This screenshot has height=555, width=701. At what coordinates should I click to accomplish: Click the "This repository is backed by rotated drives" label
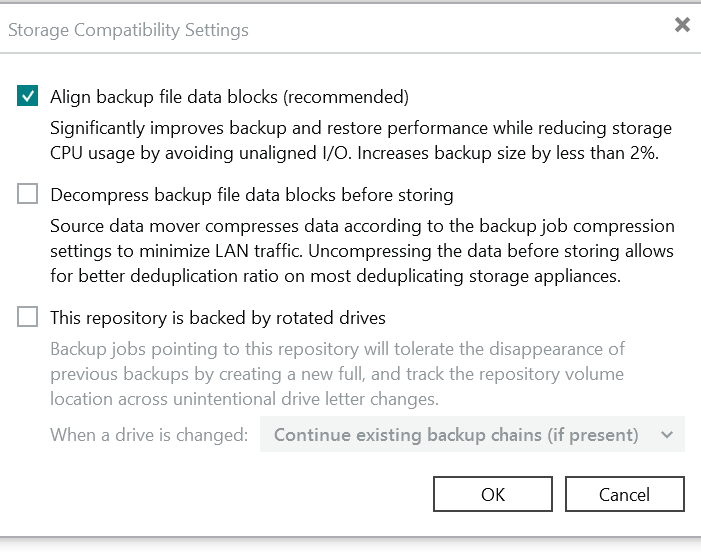[x=217, y=318]
